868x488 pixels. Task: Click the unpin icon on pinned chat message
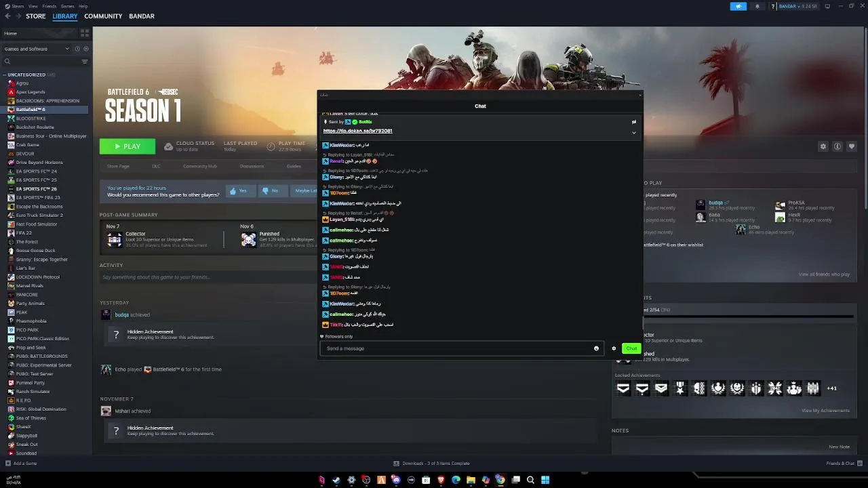[634, 122]
